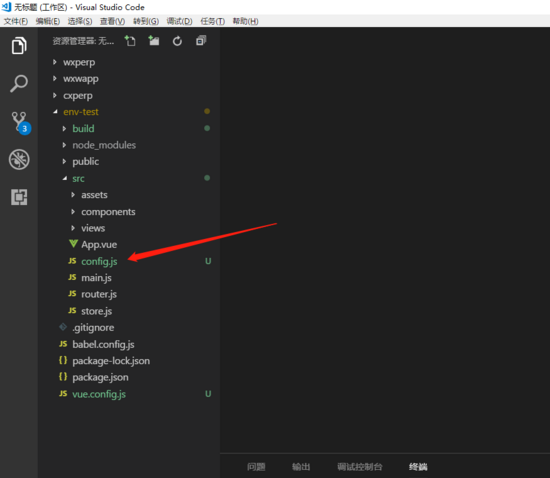Click the New File icon

130,41
